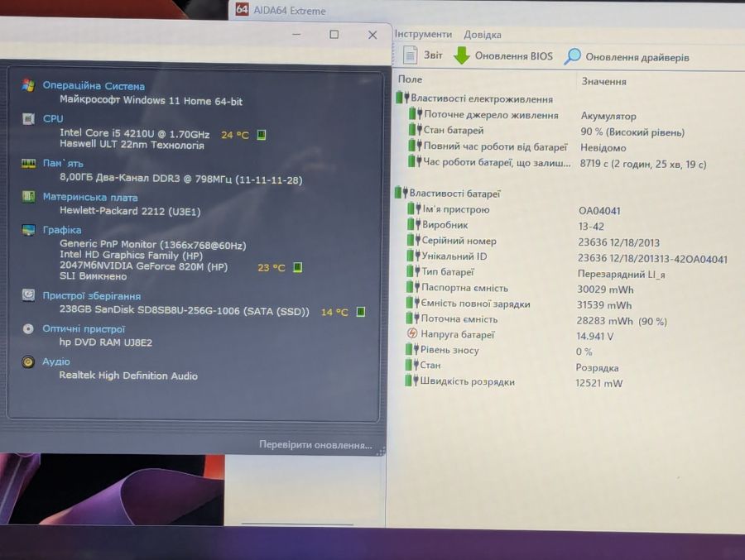Open the Графіка section link
The height and width of the screenshot is (560, 745).
coord(62,229)
